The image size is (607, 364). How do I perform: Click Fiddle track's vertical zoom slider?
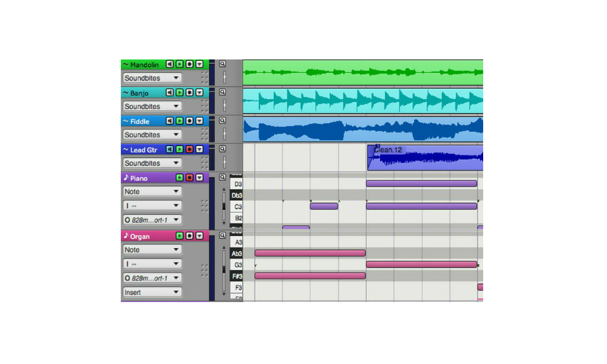(x=224, y=134)
